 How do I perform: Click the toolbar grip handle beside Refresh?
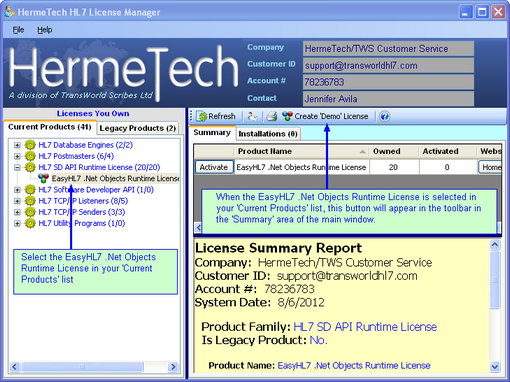pos(191,116)
